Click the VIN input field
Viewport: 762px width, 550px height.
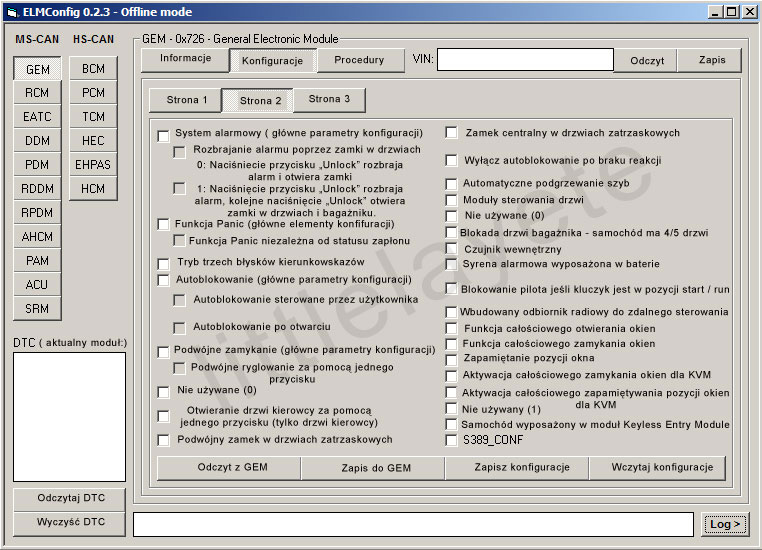[525, 60]
